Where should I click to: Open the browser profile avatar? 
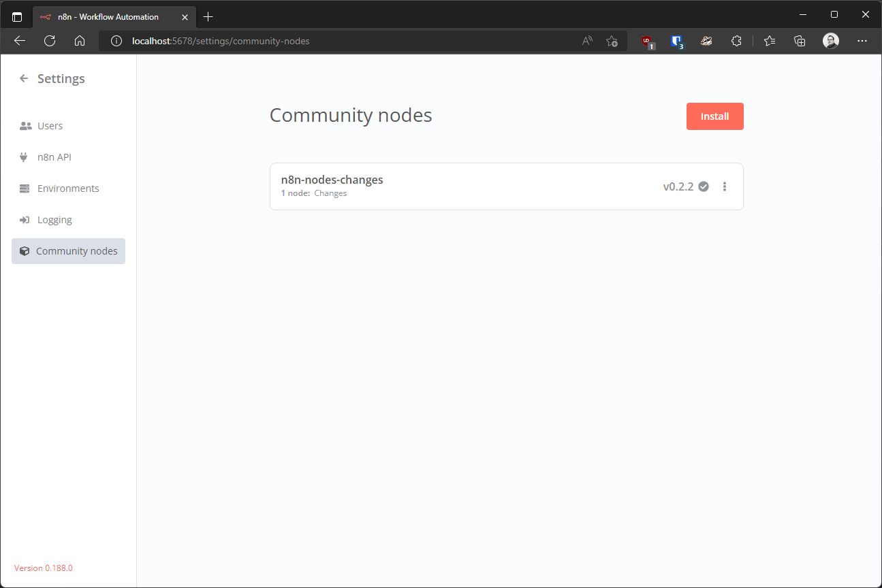(x=830, y=41)
